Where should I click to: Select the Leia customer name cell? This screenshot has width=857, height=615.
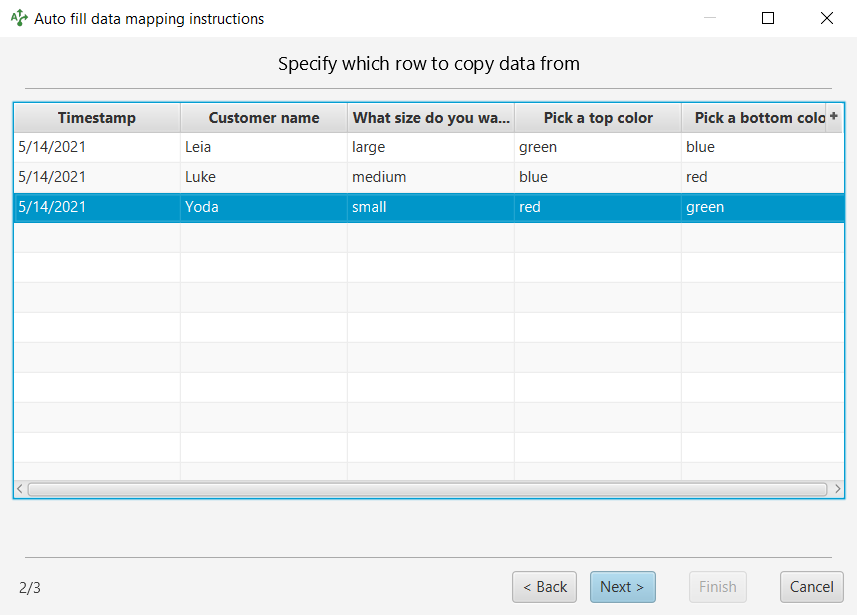point(264,147)
